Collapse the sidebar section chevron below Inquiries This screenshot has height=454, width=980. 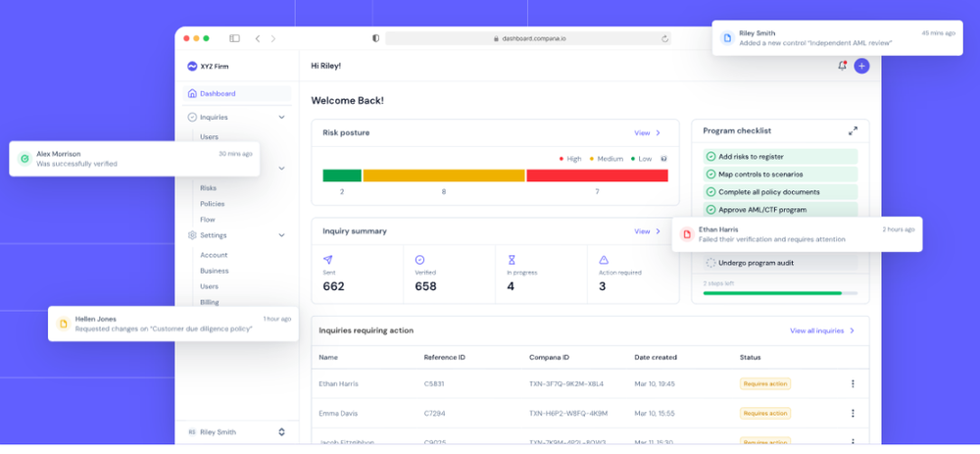282,169
